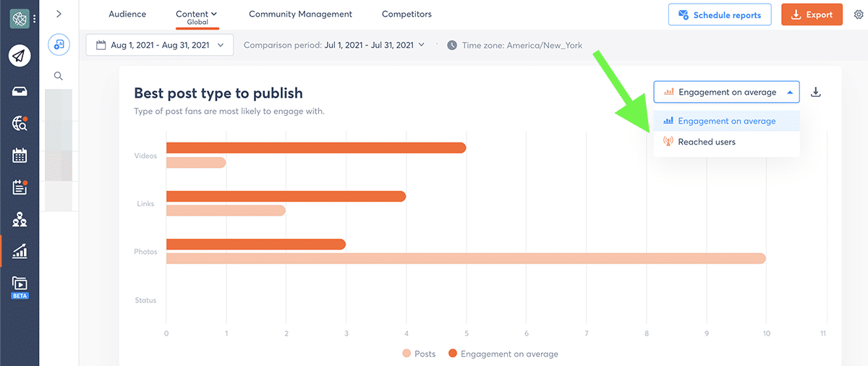
Task: Open the clipboard tasks icon in sidebar
Action: tap(20, 187)
